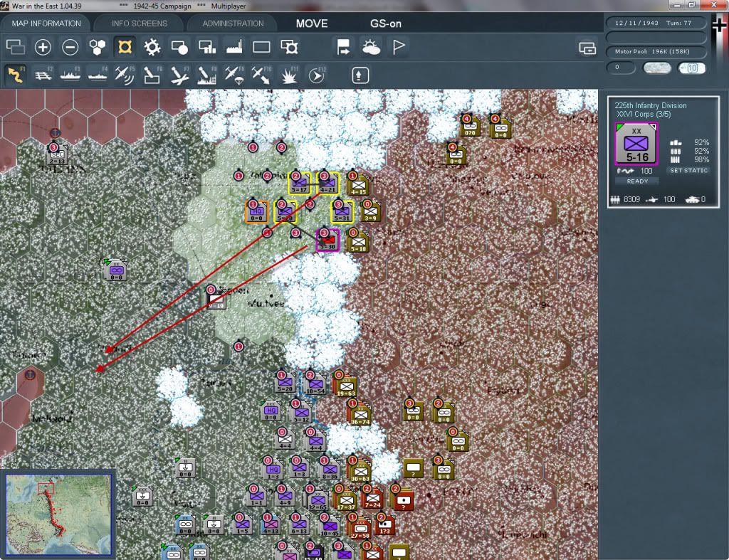
Task: Click the up-arrow box icon
Action: (x=360, y=75)
